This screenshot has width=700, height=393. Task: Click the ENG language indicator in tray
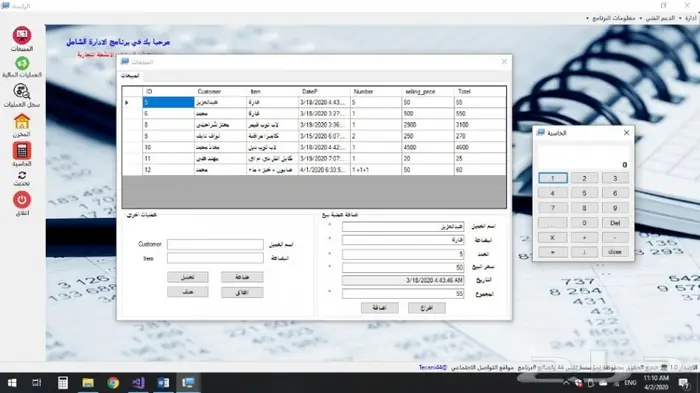coord(630,383)
